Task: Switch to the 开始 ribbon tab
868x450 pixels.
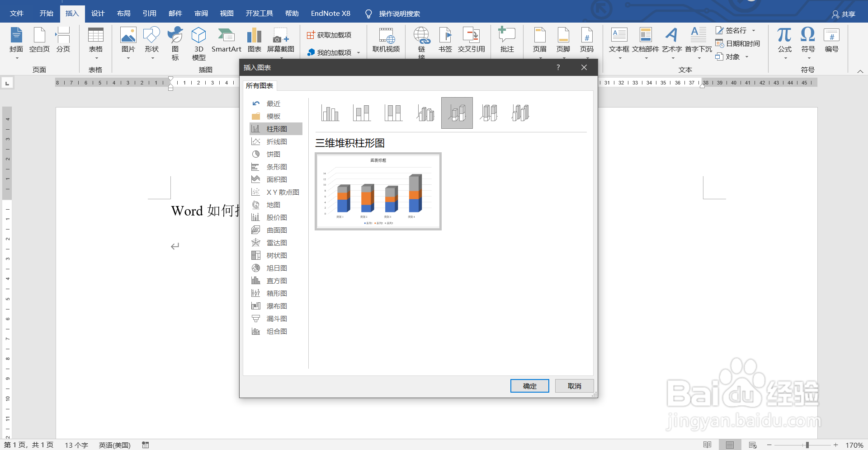Action: tap(46, 13)
